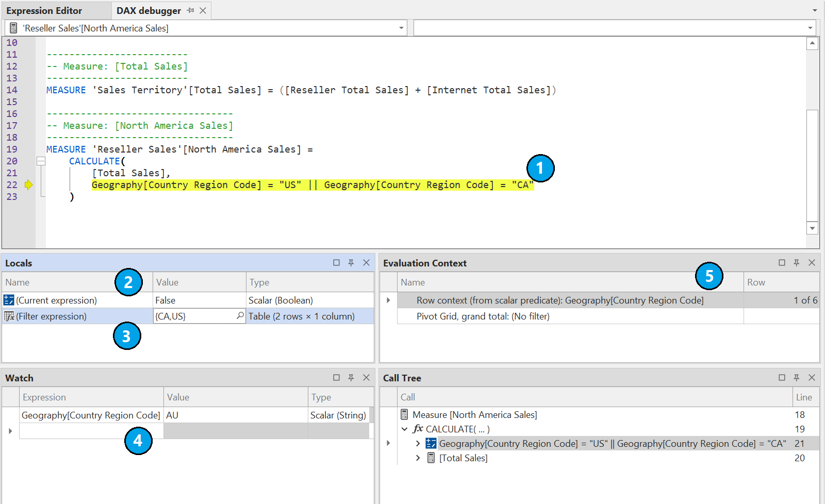Open the measure selector dropdown at the top
This screenshot has width=825, height=504.
402,28
